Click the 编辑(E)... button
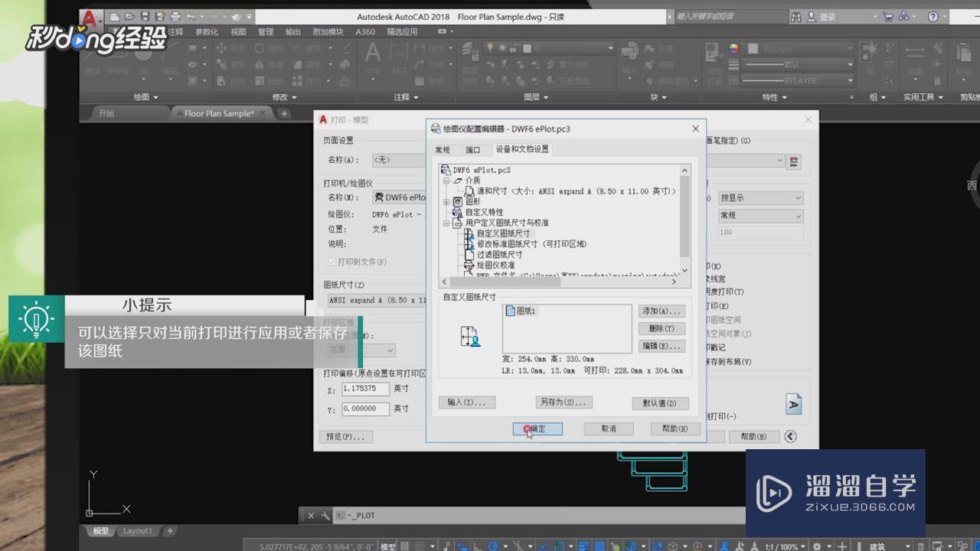The image size is (980, 551). [x=661, y=346]
